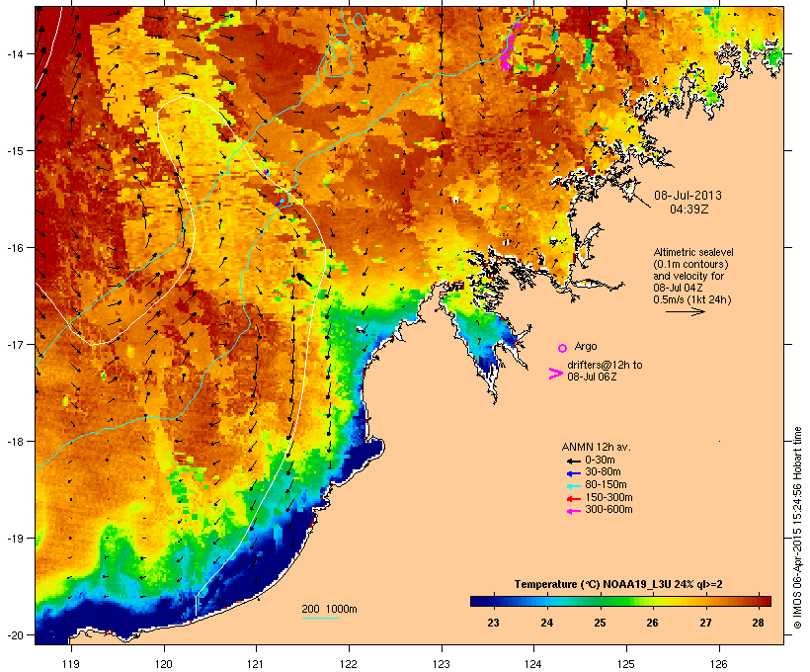Click the '25' colour bar value
The image size is (810, 672).
[x=600, y=623]
